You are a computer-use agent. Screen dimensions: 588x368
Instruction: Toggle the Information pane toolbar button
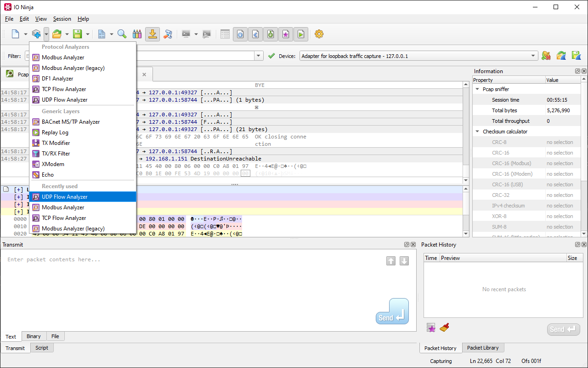(x=240, y=34)
